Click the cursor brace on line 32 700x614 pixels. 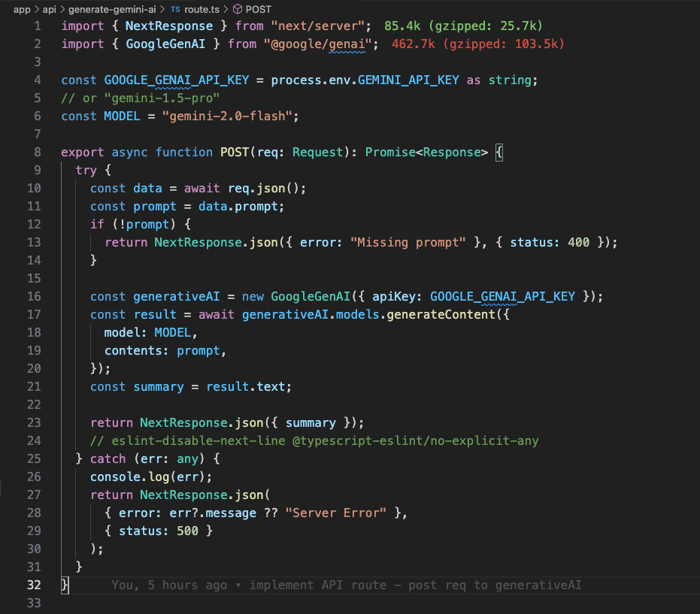pyautogui.click(x=64, y=585)
